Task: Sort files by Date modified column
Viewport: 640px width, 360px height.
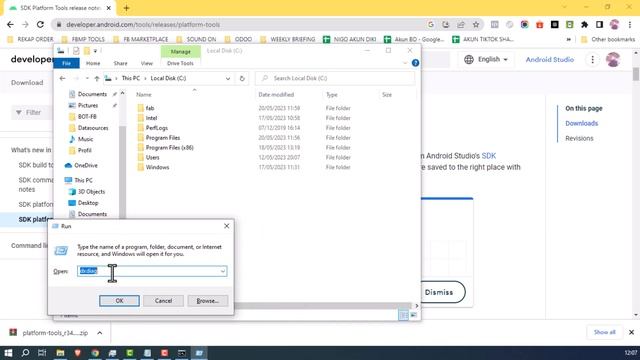Action: [276, 95]
